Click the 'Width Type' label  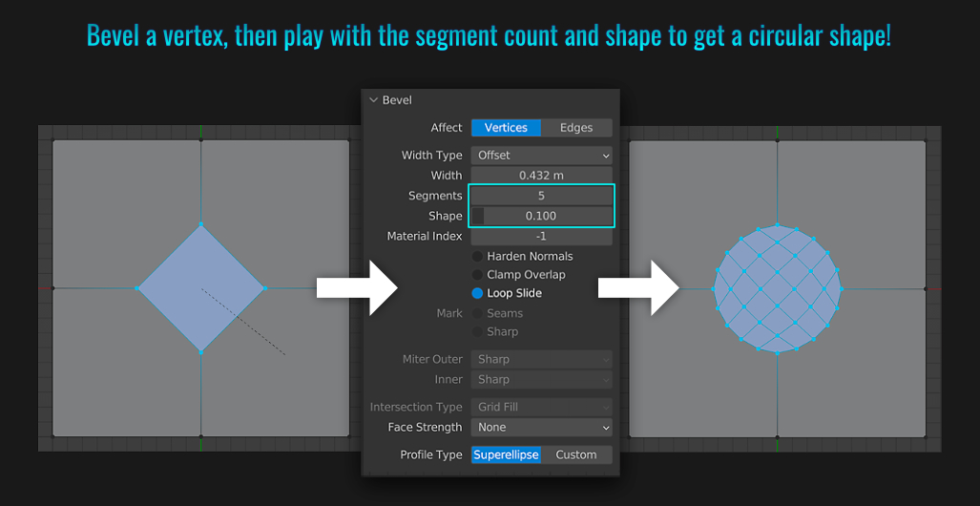click(x=432, y=155)
